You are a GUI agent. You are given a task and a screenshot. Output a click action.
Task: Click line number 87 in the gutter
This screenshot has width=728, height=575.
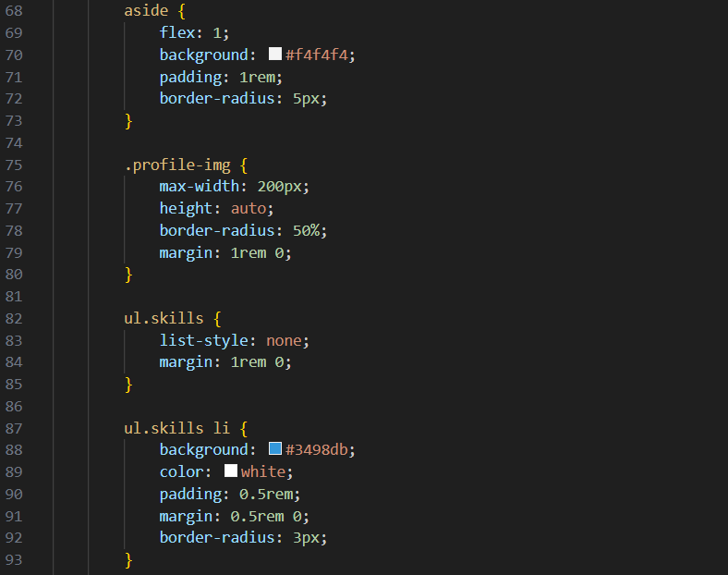pyautogui.click(x=14, y=428)
